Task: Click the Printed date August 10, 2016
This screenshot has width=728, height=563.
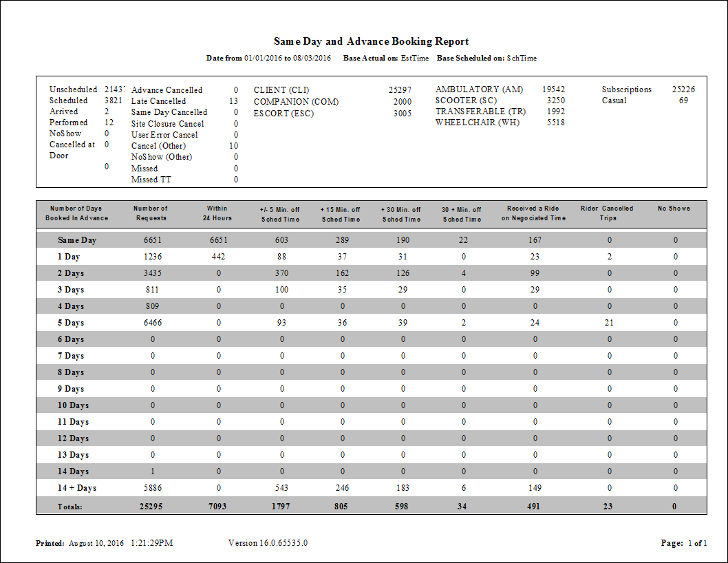Action: 96,543
